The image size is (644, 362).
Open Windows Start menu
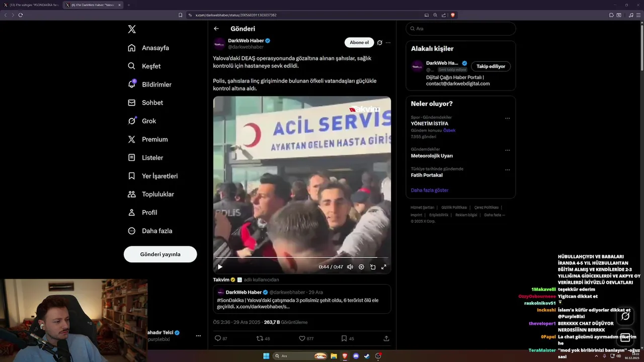(x=266, y=356)
